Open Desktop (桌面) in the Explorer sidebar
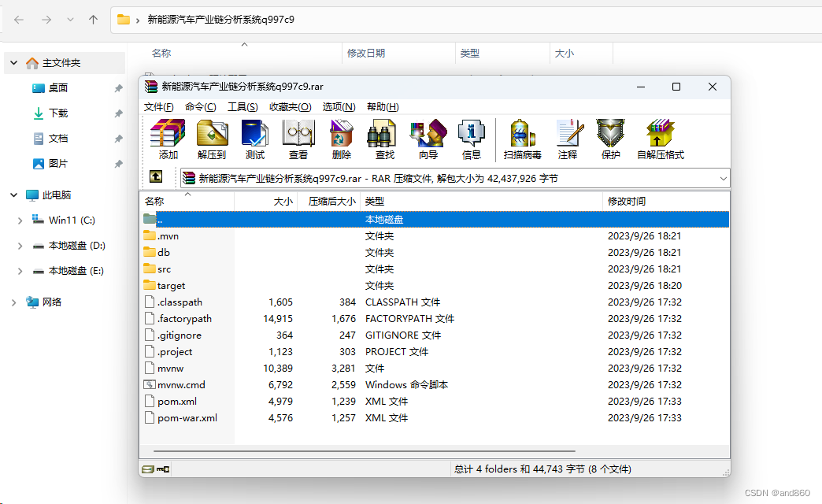This screenshot has height=504, width=822. point(57,88)
